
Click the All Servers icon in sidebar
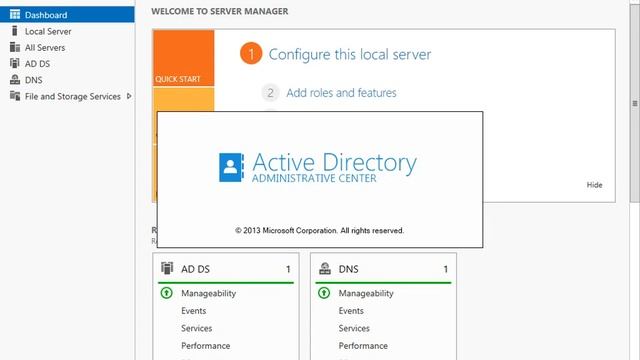coord(15,47)
